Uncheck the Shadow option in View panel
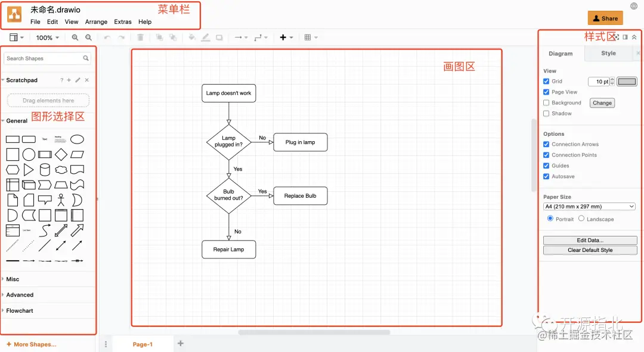Image resolution: width=644 pixels, height=352 pixels. pos(546,113)
